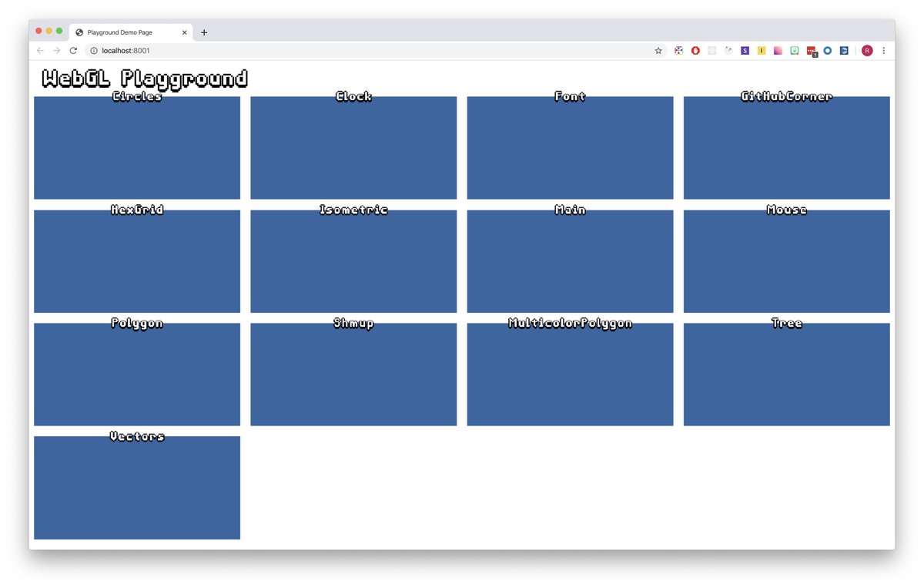
Task: Click the colorful grid extension icon
Action: (x=678, y=51)
